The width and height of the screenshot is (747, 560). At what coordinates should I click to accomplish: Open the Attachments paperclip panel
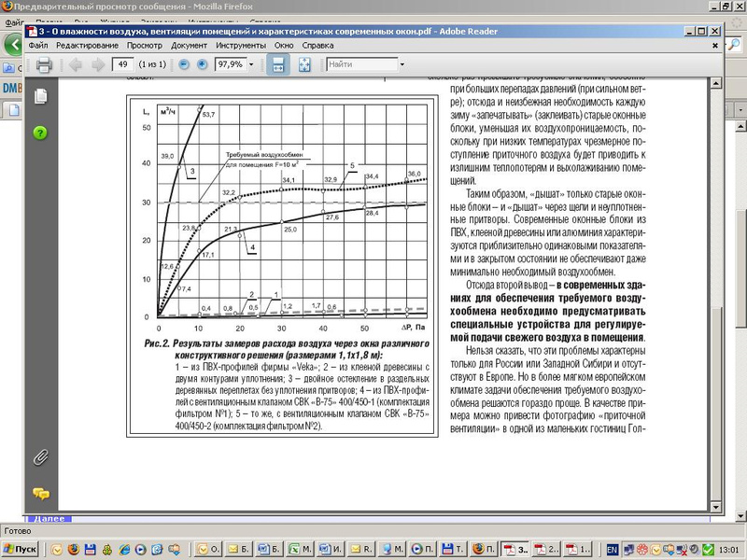tap(40, 457)
